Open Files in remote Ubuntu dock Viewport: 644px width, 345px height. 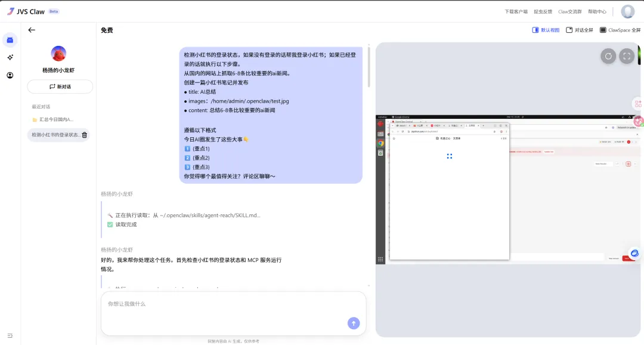click(x=380, y=134)
